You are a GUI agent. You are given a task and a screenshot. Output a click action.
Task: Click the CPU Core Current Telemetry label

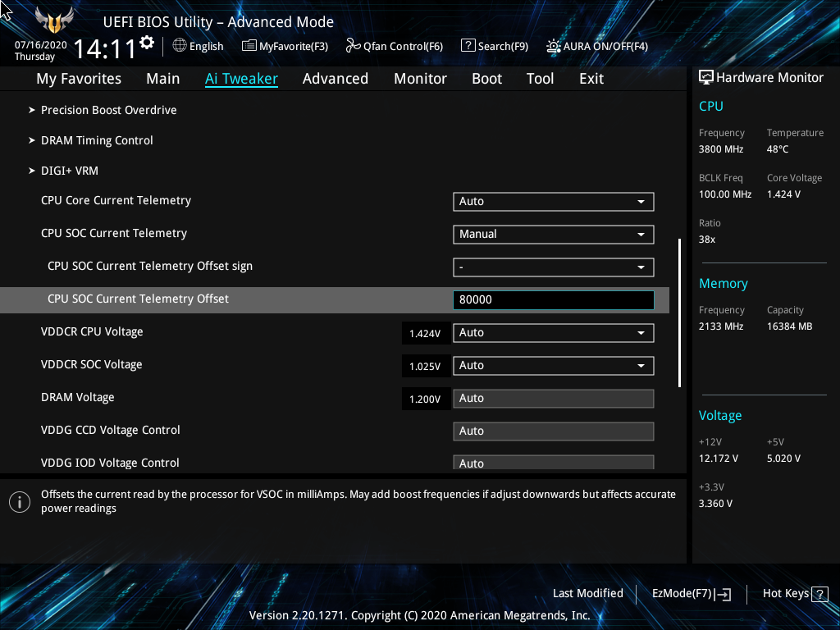coord(116,200)
